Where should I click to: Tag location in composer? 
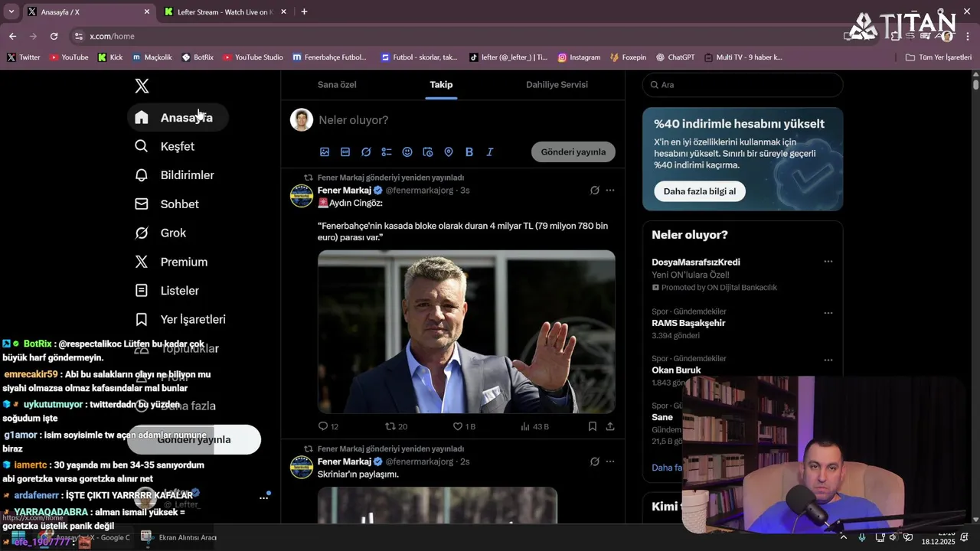449,152
